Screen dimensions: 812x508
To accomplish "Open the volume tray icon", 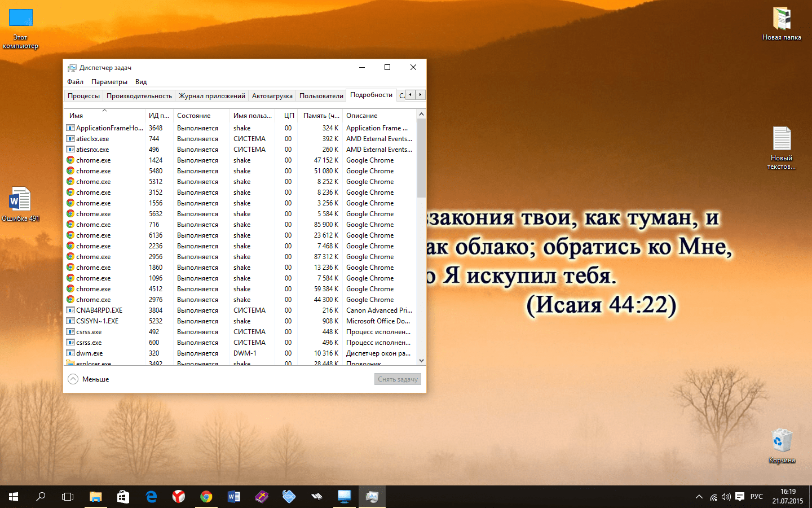I will (726, 497).
